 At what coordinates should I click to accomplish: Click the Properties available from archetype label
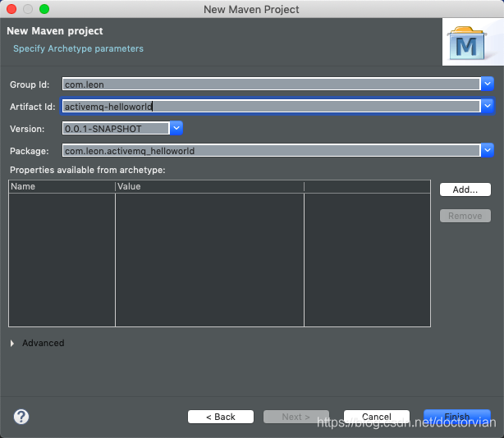(x=88, y=170)
